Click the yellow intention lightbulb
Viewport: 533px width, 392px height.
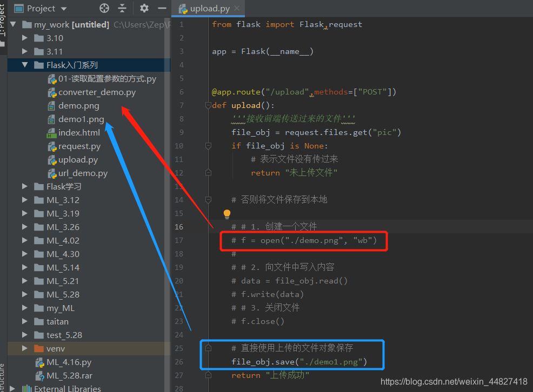(226, 213)
